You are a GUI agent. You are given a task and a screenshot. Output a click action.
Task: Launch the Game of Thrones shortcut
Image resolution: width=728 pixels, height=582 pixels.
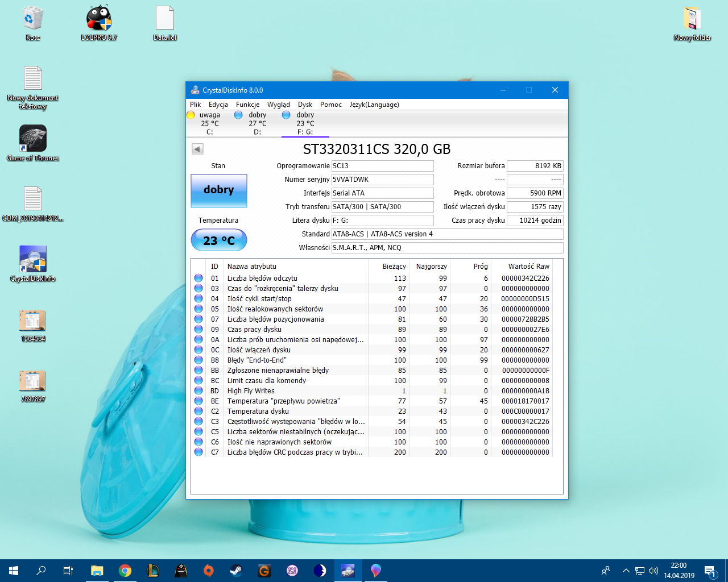(33, 144)
